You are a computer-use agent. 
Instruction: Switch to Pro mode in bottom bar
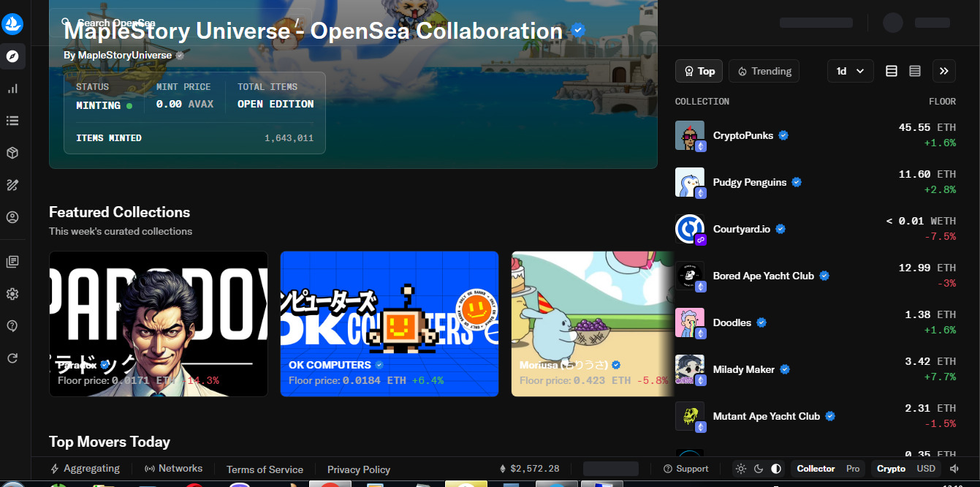pos(853,469)
